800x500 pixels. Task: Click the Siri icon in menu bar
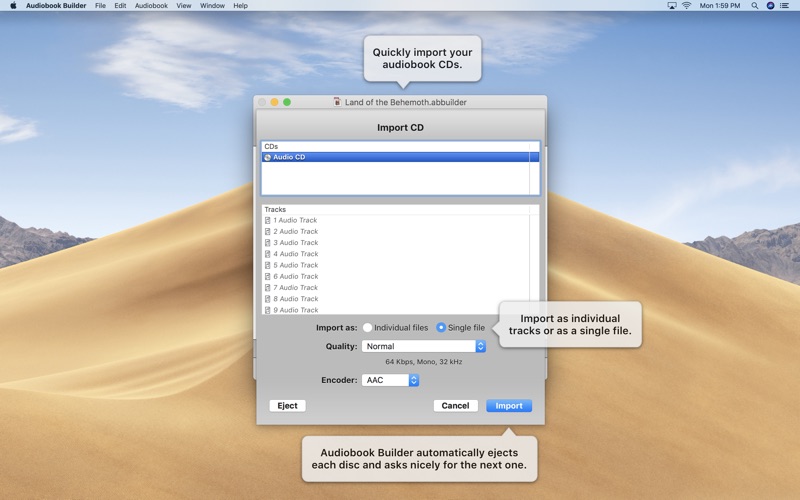tap(770, 6)
